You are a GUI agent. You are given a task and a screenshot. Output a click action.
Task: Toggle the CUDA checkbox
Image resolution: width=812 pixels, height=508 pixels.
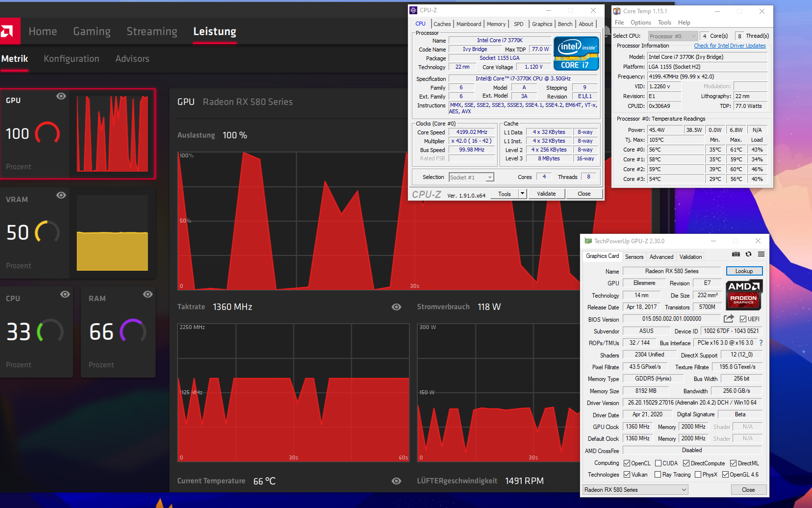click(x=658, y=463)
